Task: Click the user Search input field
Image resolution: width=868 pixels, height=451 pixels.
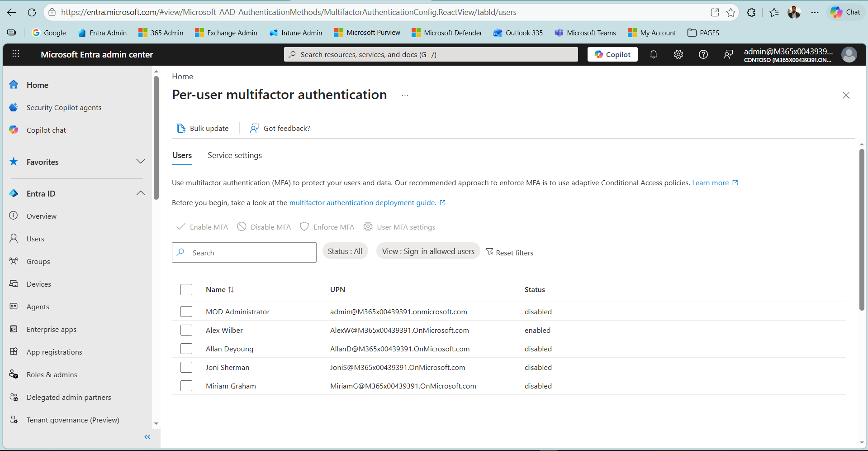Action: (x=244, y=252)
